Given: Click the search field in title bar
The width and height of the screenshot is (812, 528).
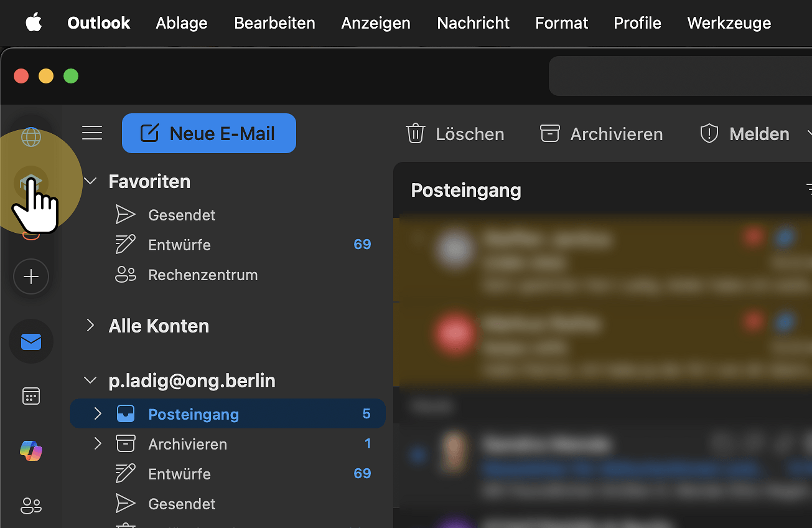Looking at the screenshot, I should coord(679,76).
